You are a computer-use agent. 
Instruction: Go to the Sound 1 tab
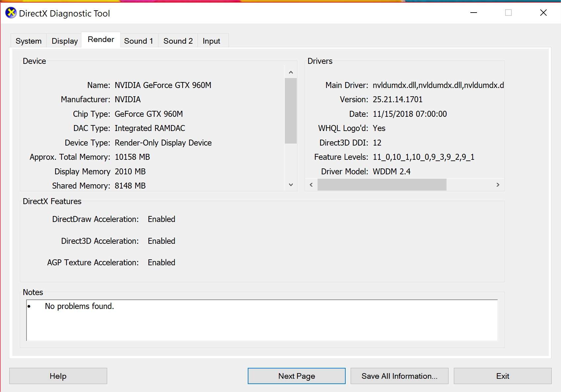pyautogui.click(x=139, y=41)
